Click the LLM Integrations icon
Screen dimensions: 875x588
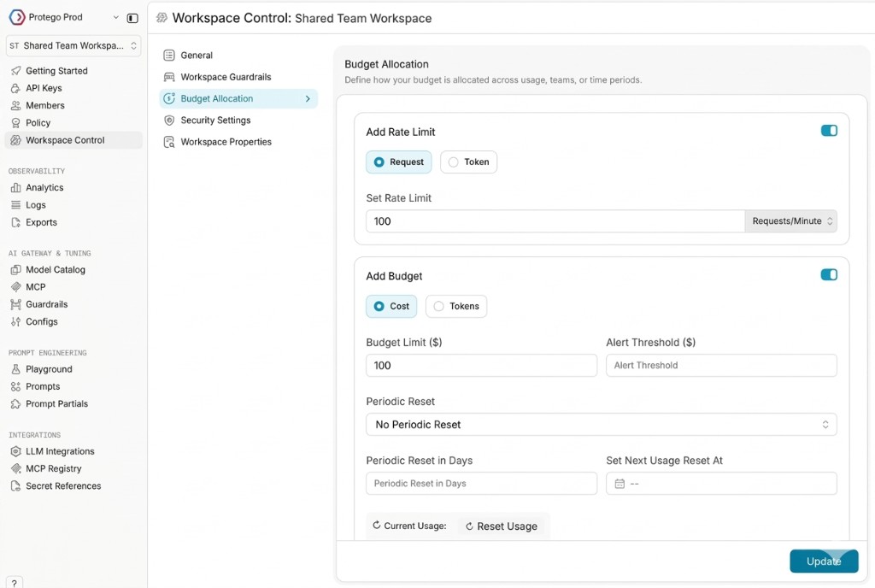15,451
